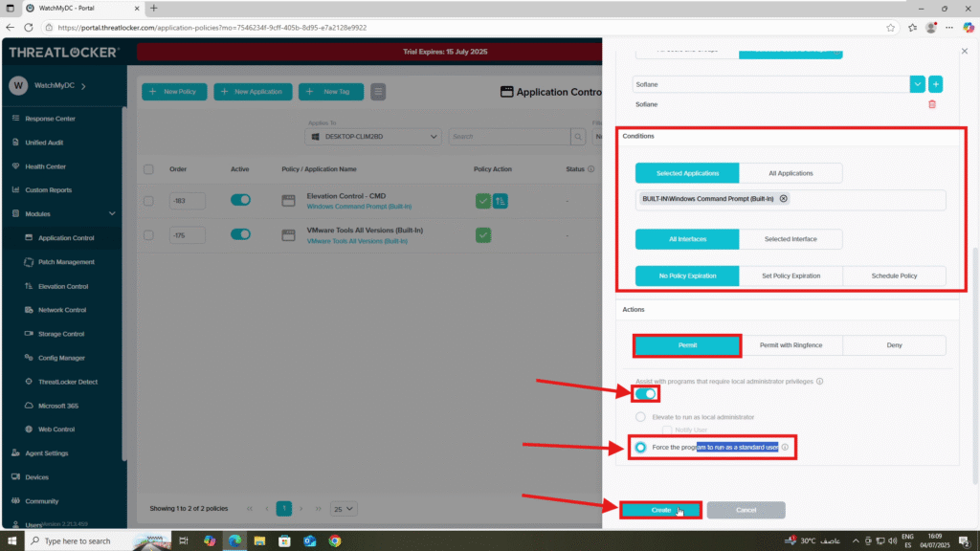980x551 pixels.
Task: Expand WatchMyDC organization chevron
Action: (83, 85)
